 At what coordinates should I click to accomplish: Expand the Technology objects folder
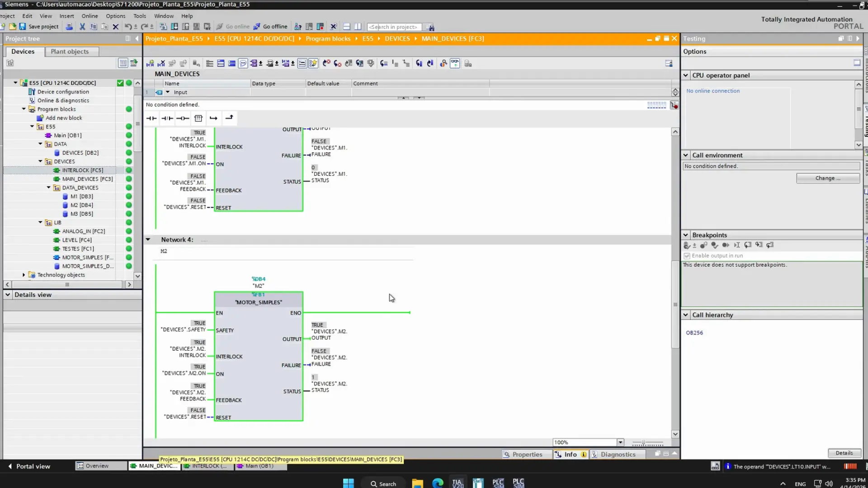click(x=24, y=275)
